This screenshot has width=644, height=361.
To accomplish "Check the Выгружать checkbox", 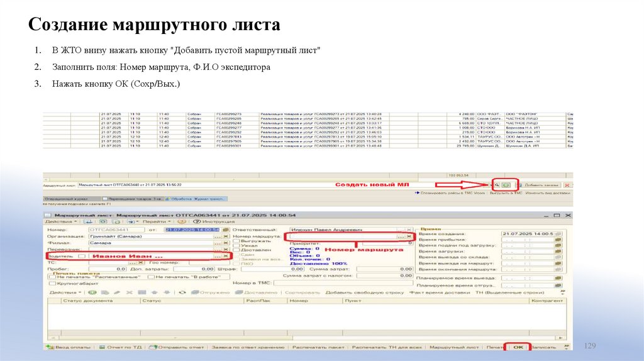I will pyautogui.click(x=236, y=241).
